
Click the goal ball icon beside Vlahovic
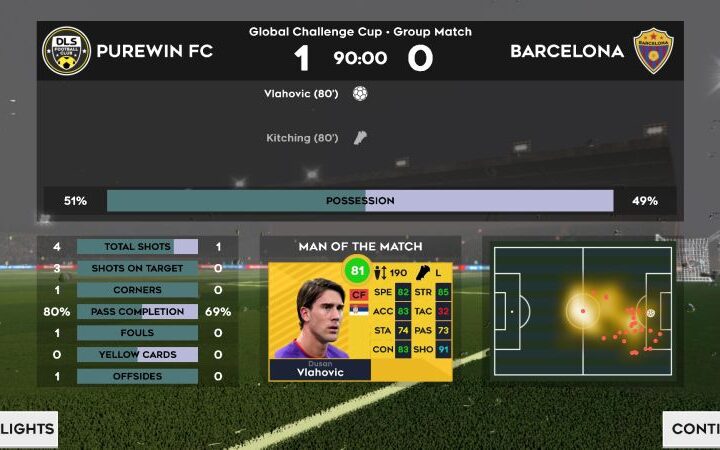360,94
